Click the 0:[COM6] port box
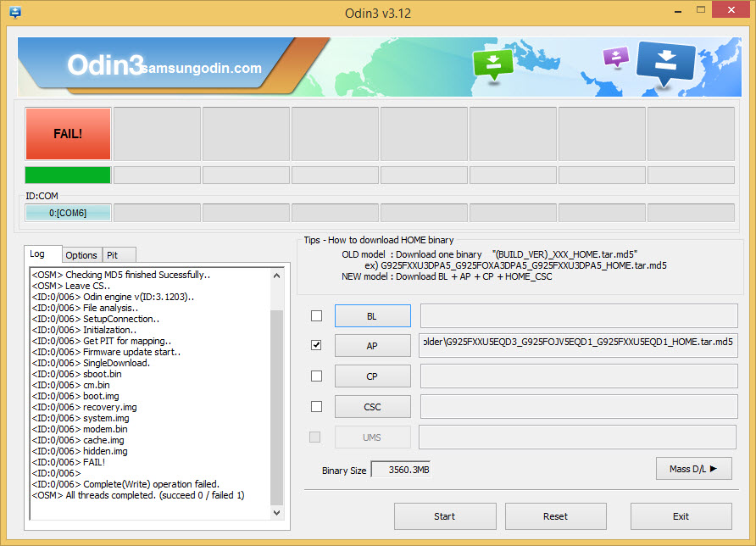756x546 pixels. click(x=68, y=213)
